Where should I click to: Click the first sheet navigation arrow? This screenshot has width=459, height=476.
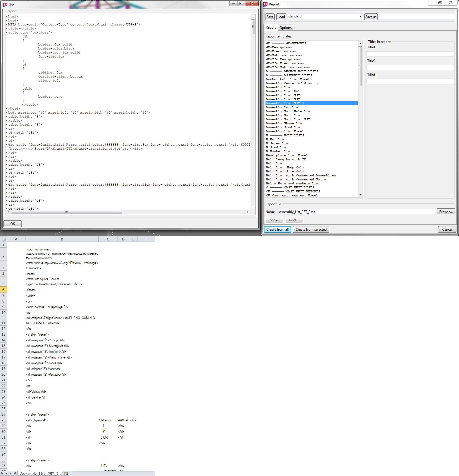[x=3, y=473]
